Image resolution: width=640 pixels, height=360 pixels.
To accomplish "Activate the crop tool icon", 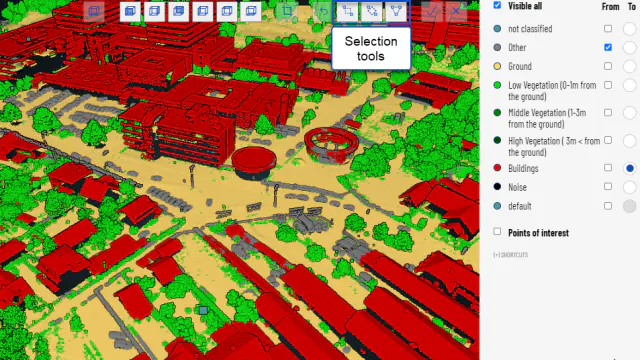I will (287, 11).
